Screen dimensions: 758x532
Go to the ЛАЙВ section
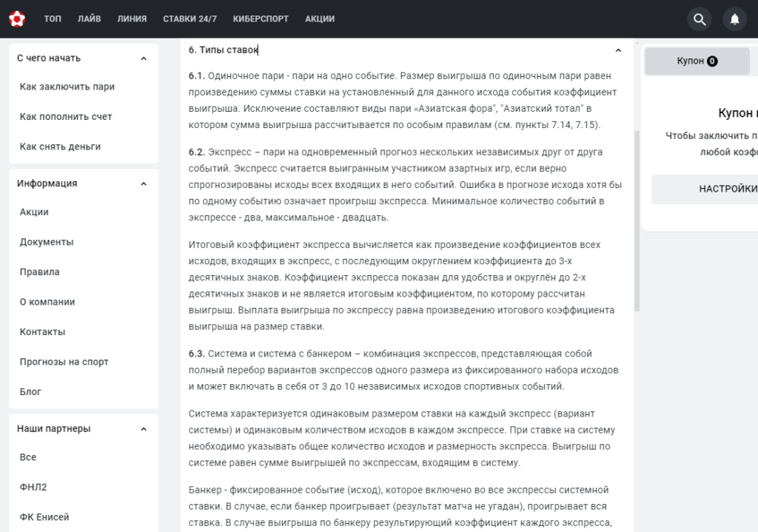pos(90,18)
